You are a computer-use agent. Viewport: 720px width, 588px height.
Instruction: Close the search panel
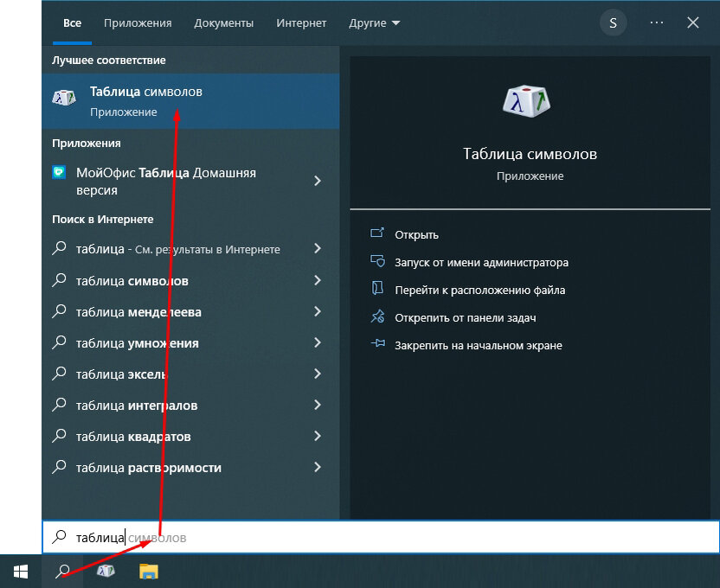[x=693, y=23]
